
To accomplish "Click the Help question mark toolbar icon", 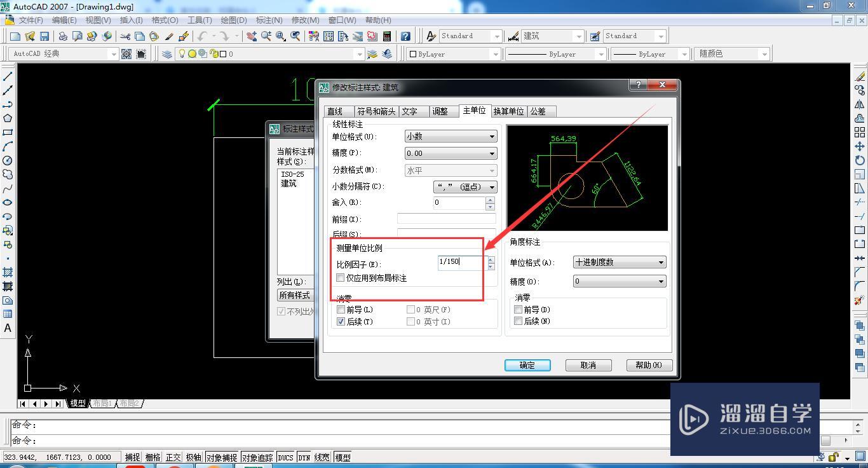I will 405,36.
